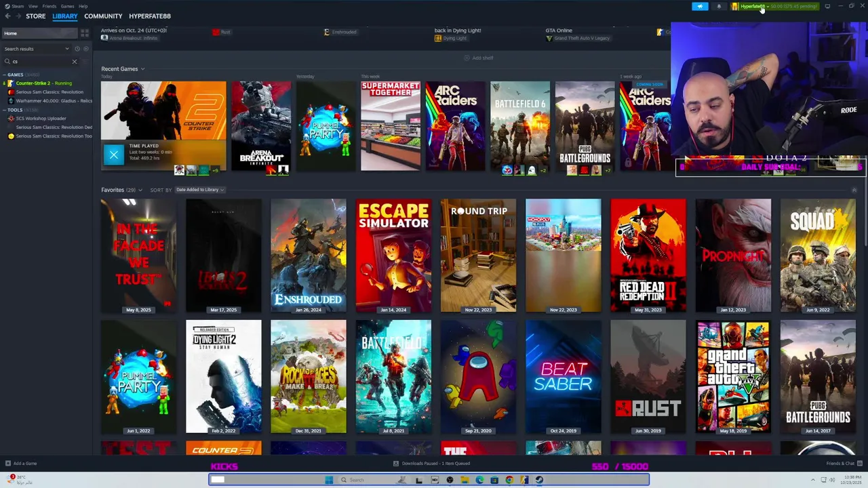Open Supermarket Together recent game cover
Image resolution: width=868 pixels, height=488 pixels.
point(391,126)
